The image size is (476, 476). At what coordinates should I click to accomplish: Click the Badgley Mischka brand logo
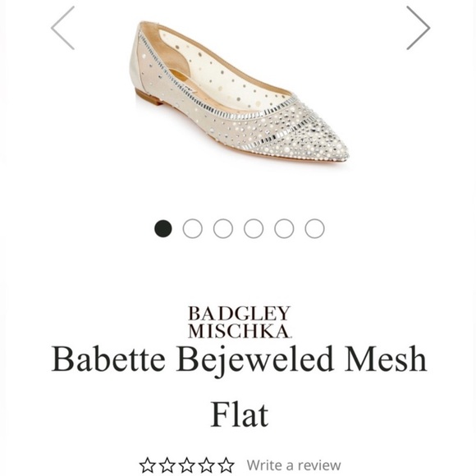(x=240, y=322)
